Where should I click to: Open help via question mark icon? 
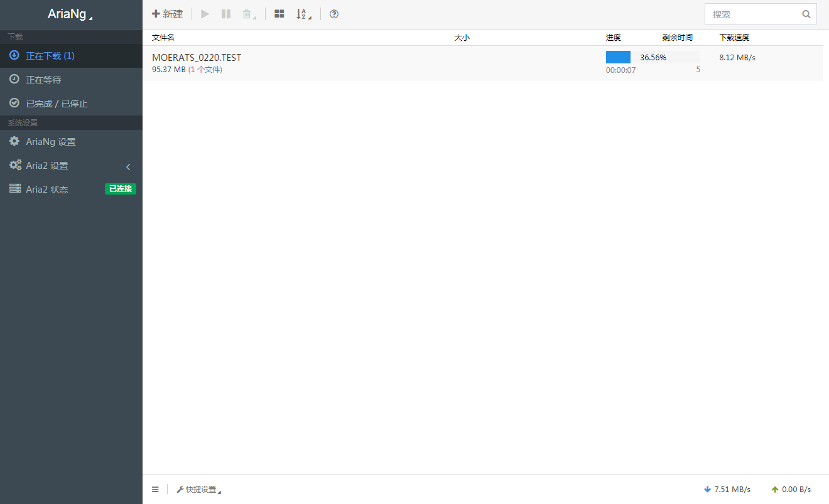pyautogui.click(x=334, y=14)
